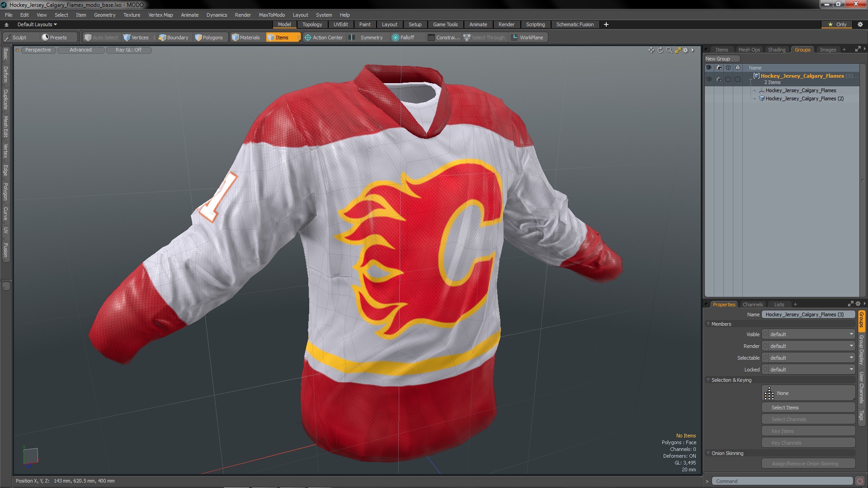Open the Geometry menu

pos(104,15)
